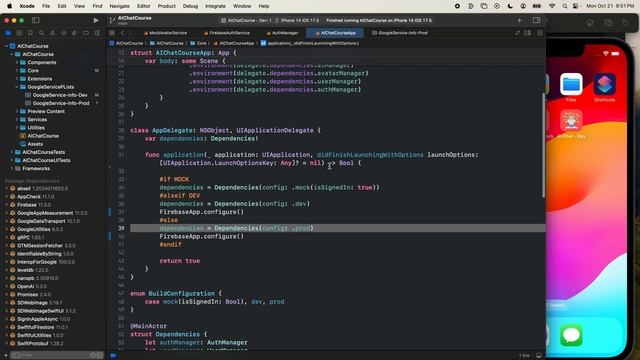Viewport: 640px width, 360px height.
Task: Show the Find navigator
Action: 41,33
